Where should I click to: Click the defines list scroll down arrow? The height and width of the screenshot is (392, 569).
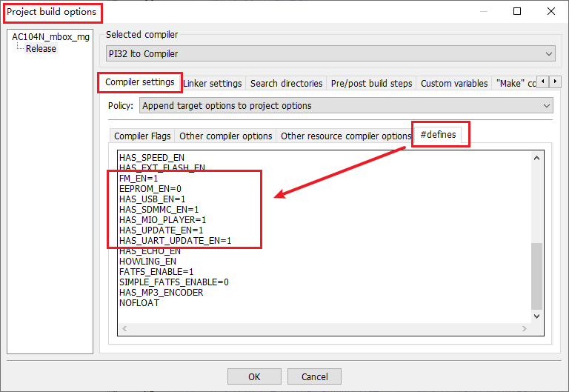pyautogui.click(x=536, y=316)
